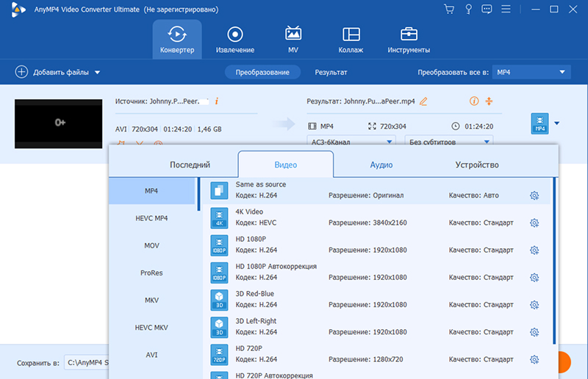Screen dimensions: 588x379
Task: Click the orange output info icon
Action: (x=474, y=101)
